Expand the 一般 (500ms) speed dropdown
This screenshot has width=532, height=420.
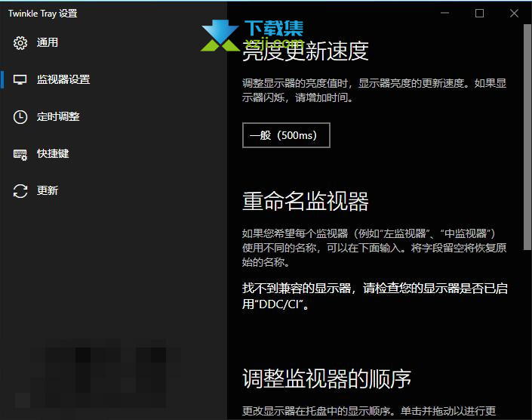tap(286, 135)
